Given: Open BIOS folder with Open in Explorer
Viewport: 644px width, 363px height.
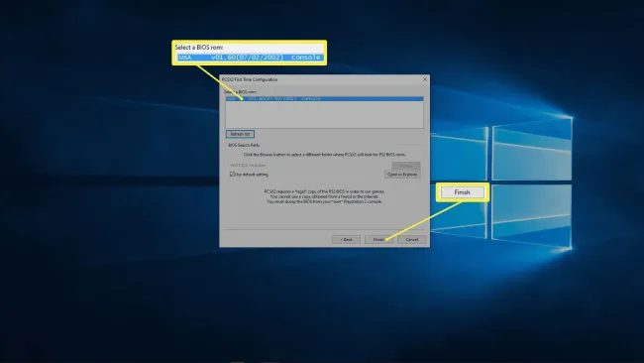Looking at the screenshot, I should coord(402,175).
